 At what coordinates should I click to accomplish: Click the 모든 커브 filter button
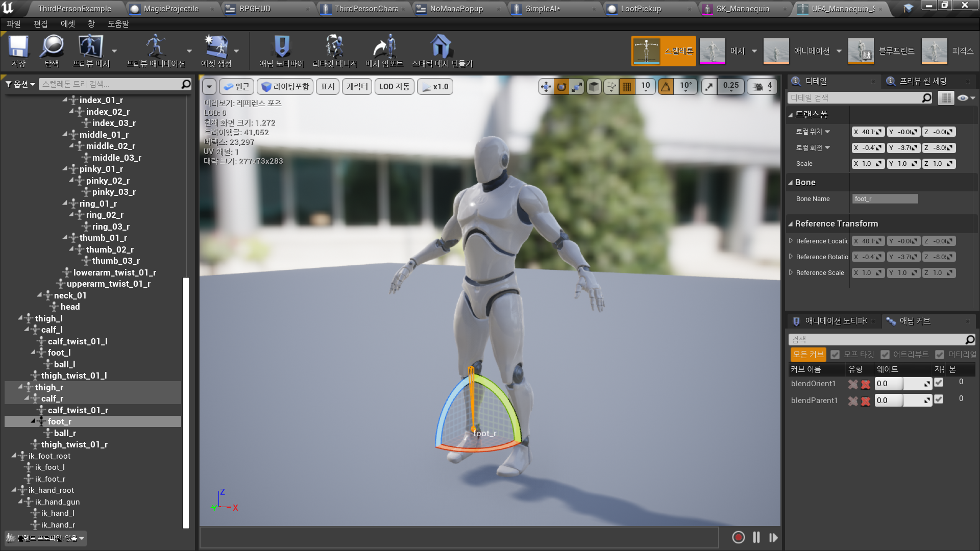pos(808,354)
